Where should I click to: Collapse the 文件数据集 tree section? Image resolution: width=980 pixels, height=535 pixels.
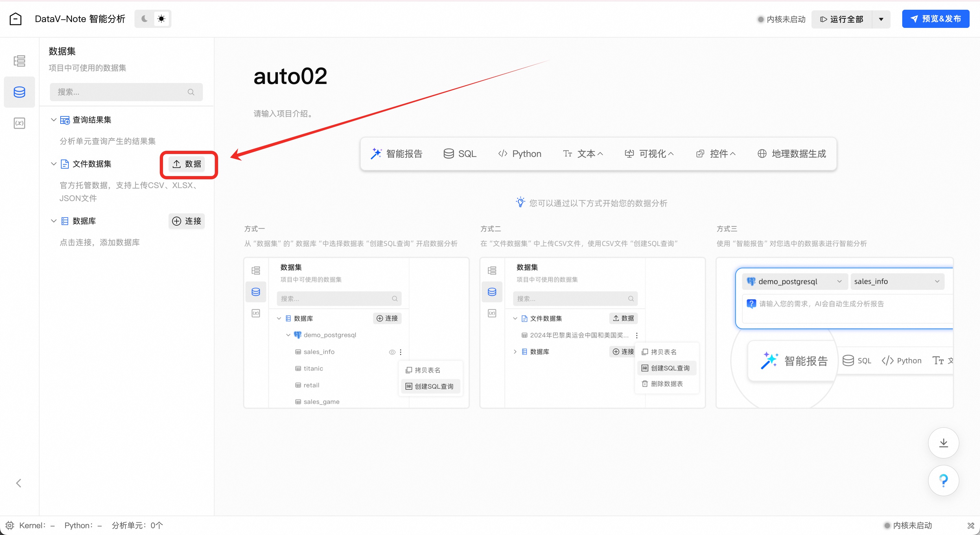pyautogui.click(x=54, y=164)
